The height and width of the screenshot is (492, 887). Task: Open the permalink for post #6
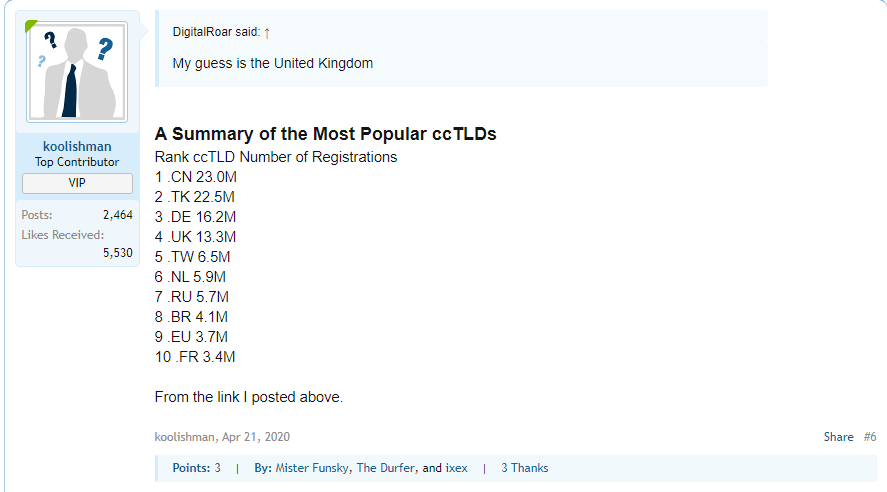click(870, 437)
